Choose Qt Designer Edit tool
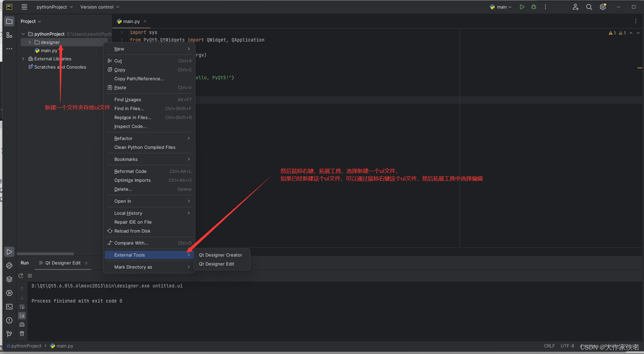 [222, 264]
